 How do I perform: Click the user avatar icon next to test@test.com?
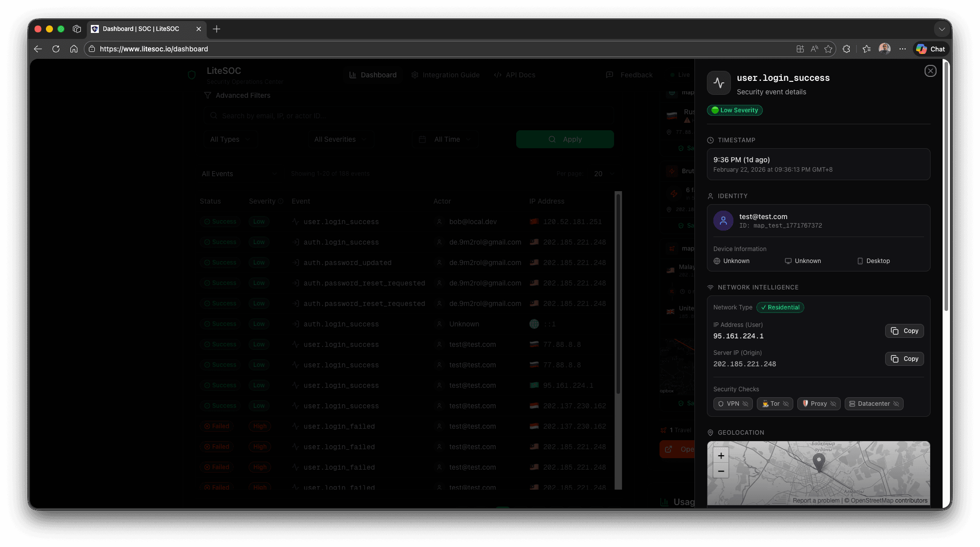pyautogui.click(x=723, y=220)
